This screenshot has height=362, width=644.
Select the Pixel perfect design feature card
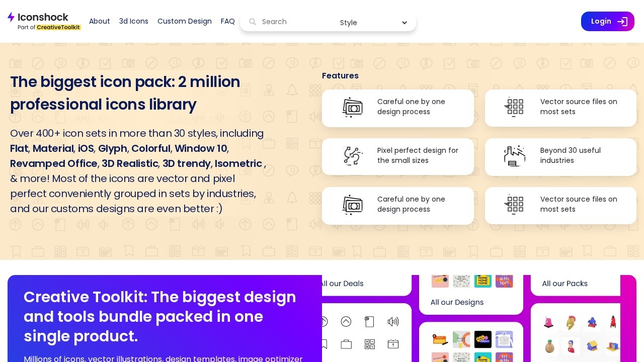(398, 157)
